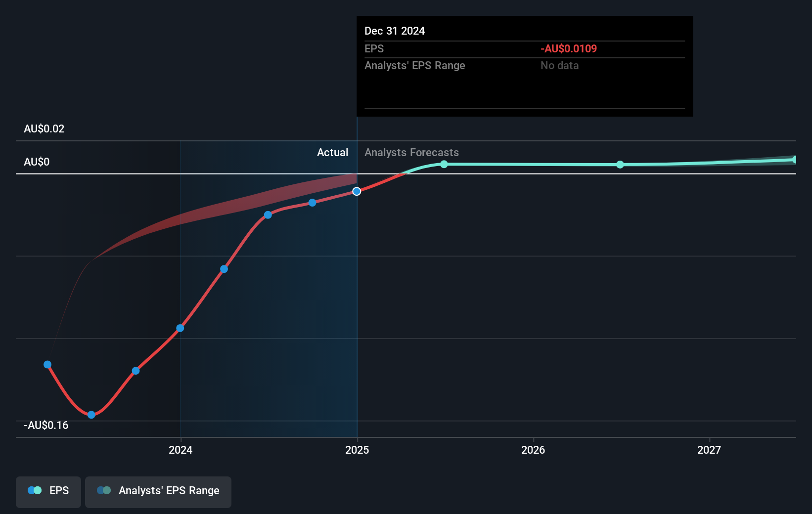Click the Analysts Forecasts label
812x514 pixels.
pyautogui.click(x=411, y=153)
